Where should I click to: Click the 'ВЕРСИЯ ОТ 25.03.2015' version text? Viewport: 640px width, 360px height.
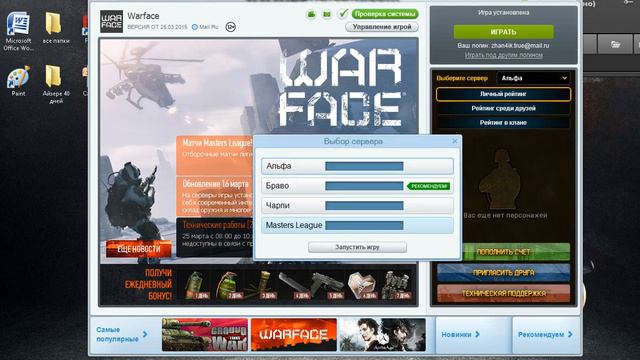click(x=157, y=27)
